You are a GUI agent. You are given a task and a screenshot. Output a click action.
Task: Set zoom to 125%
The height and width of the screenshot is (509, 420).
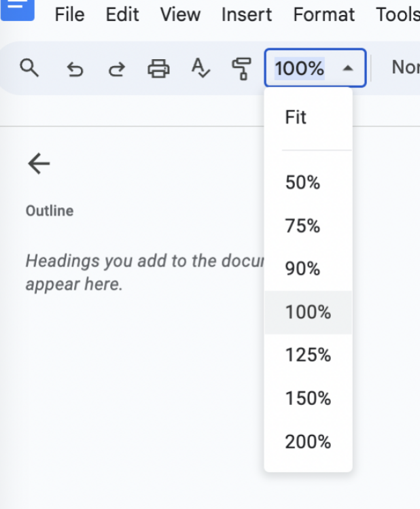(309, 355)
